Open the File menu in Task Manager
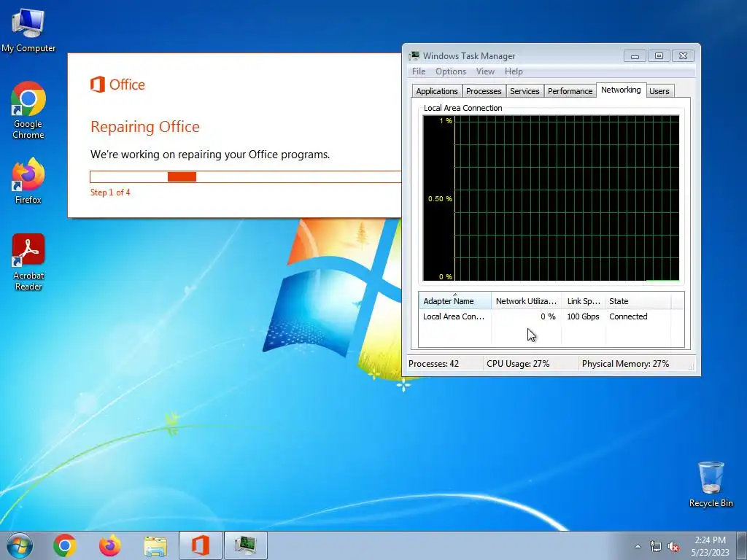Screen dimensions: 747x560 (419, 71)
